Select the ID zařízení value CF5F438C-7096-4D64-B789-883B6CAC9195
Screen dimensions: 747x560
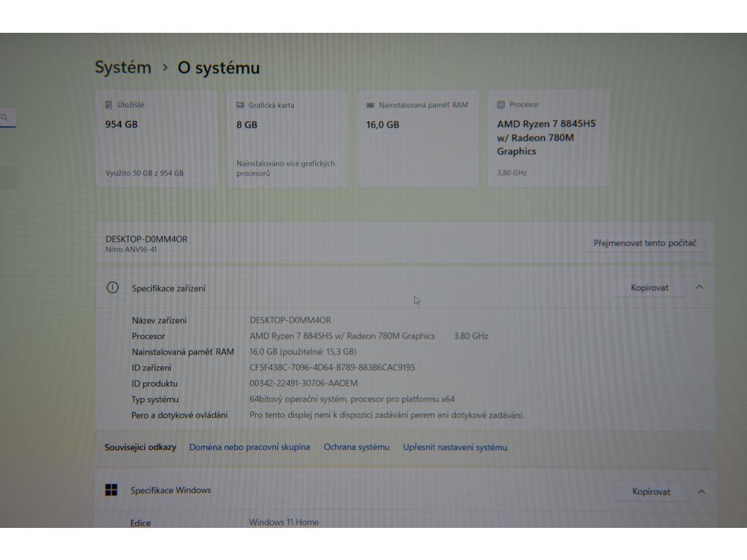point(332,367)
